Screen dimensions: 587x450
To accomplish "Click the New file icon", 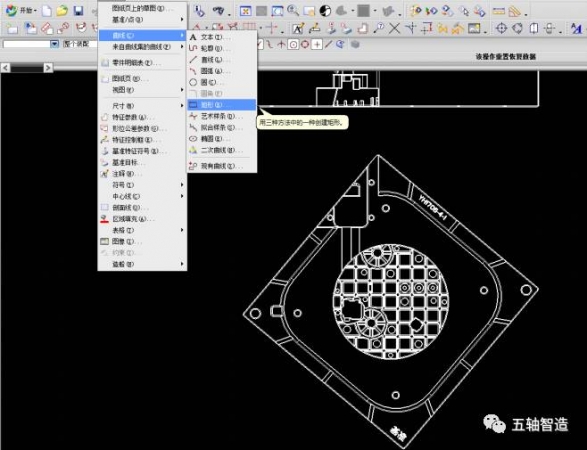I will [47, 11].
